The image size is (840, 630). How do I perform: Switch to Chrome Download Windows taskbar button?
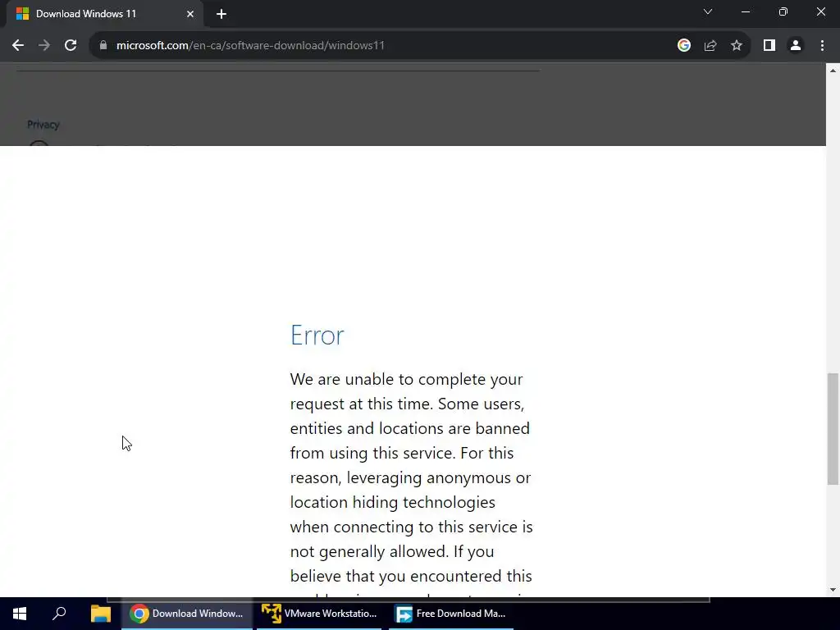(x=187, y=614)
